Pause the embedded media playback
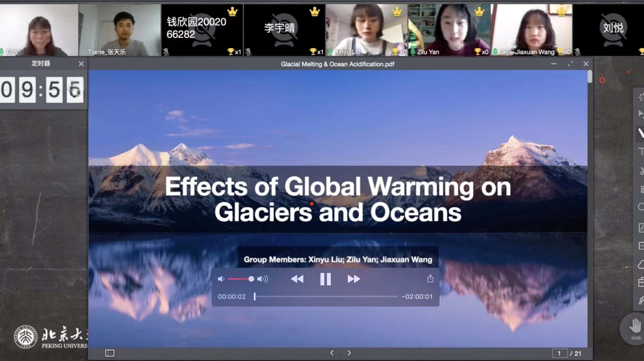The width and height of the screenshot is (644, 361). pyautogui.click(x=325, y=279)
